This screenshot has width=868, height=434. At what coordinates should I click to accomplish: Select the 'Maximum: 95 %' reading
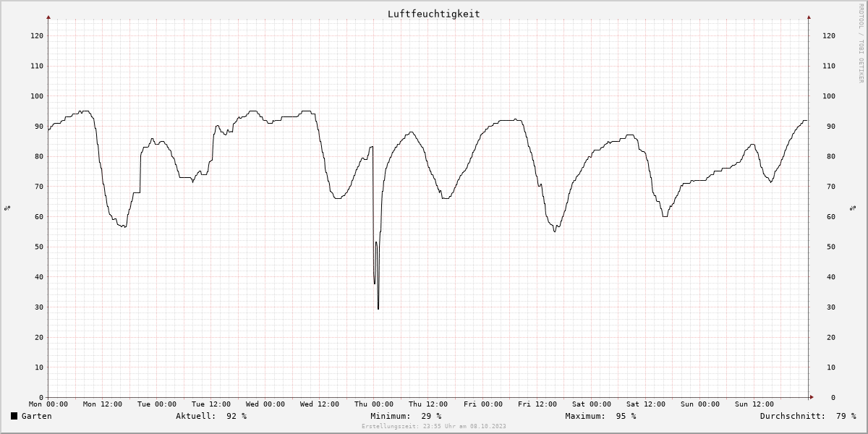coord(600,416)
